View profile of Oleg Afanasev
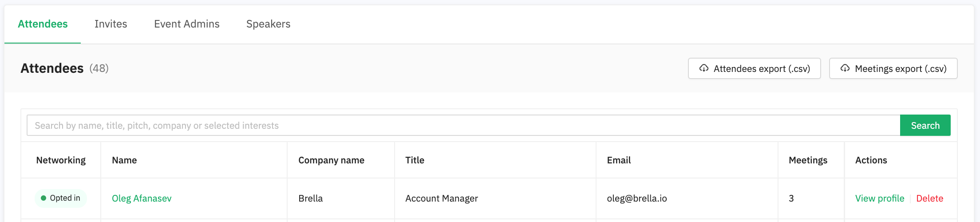This screenshot has height=222, width=980. (880, 198)
